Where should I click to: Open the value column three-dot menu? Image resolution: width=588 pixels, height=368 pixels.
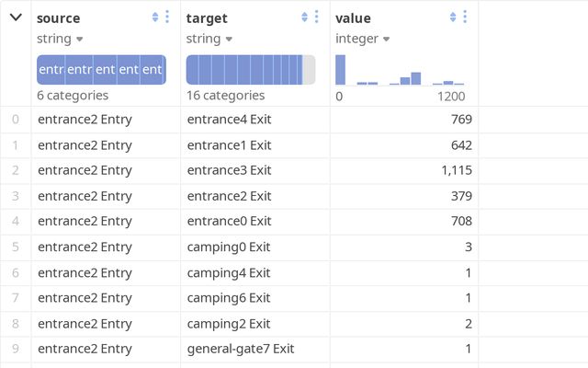465,17
